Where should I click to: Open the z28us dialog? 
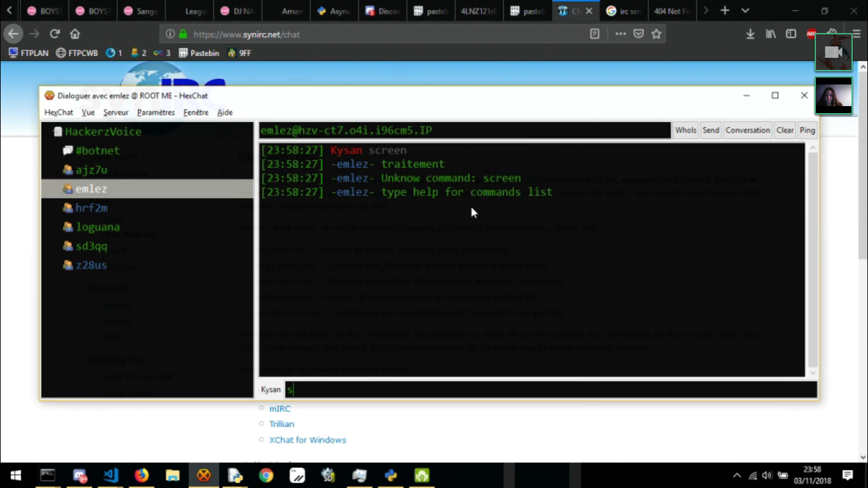pyautogui.click(x=91, y=265)
